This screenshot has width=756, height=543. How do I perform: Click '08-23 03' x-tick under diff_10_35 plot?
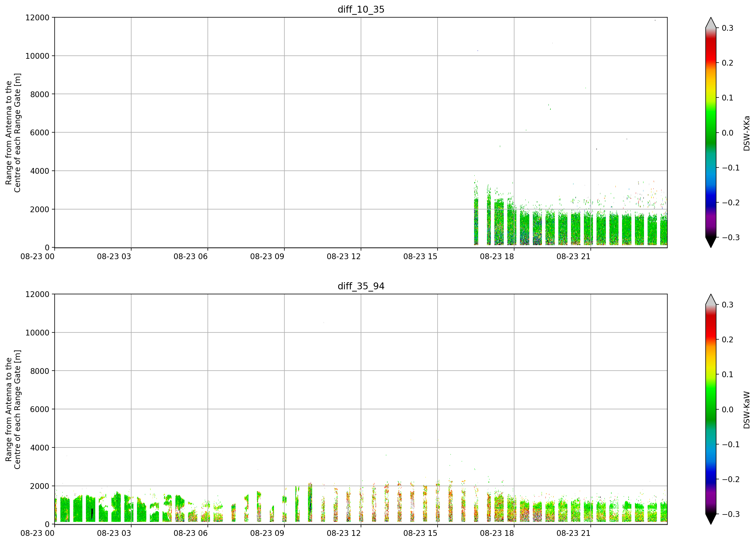(114, 256)
